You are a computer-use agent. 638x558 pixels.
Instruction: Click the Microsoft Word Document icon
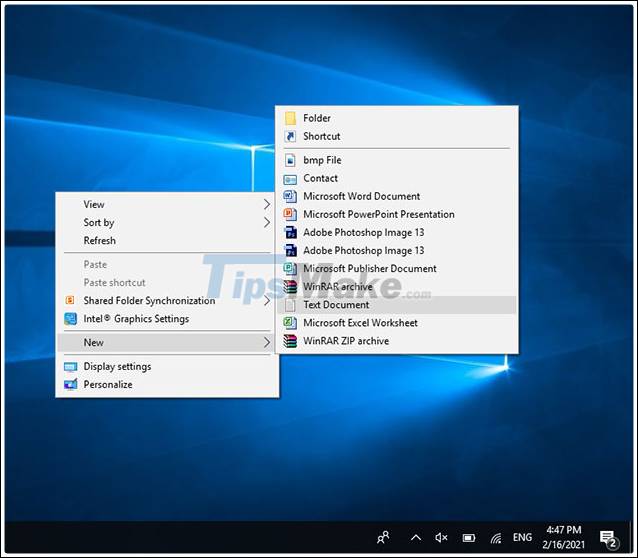[290, 196]
